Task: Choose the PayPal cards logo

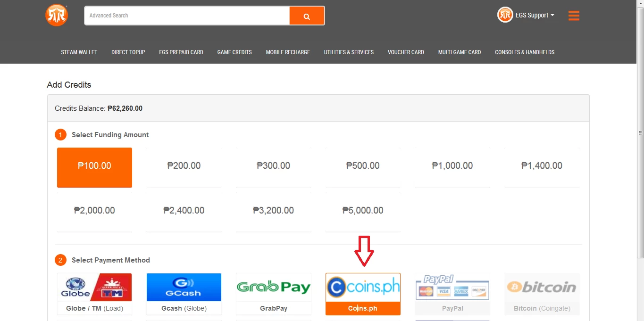Action: tap(452, 287)
